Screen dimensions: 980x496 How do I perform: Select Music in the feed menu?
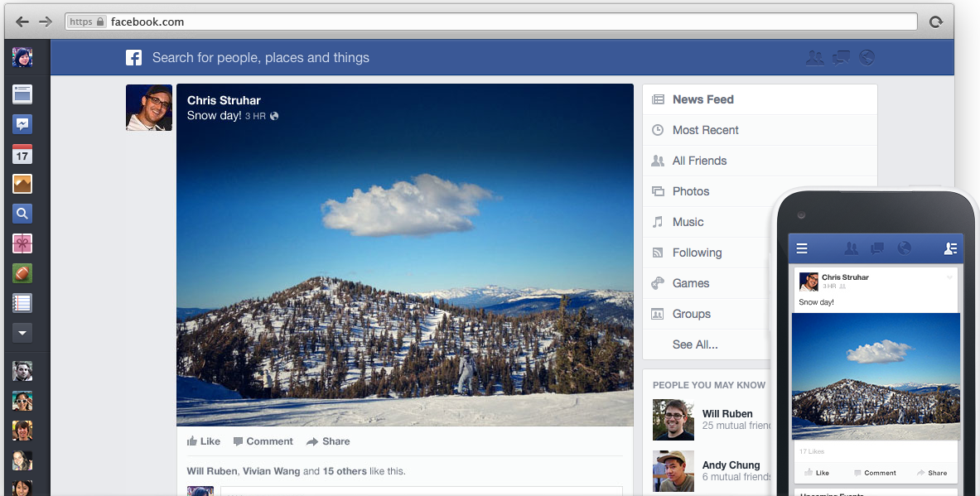point(688,222)
